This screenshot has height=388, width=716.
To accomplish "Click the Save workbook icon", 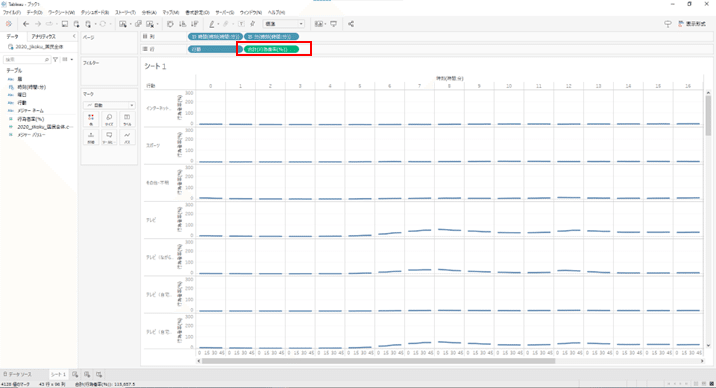I will tap(65, 24).
